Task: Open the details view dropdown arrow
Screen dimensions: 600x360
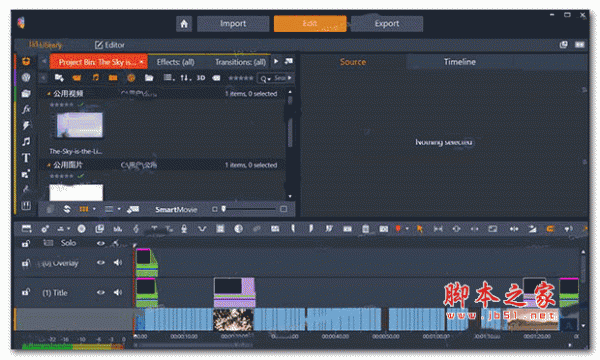Action: 119,209
